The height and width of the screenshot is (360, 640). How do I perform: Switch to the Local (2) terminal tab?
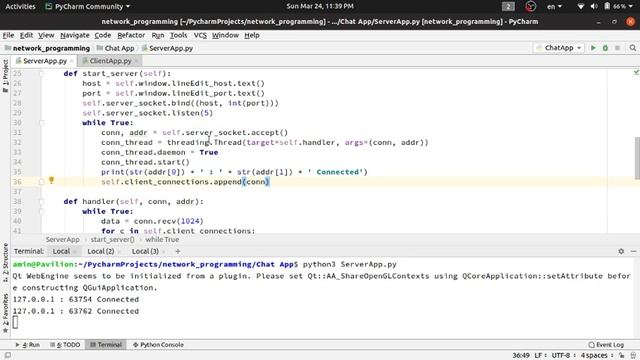(x=101, y=251)
